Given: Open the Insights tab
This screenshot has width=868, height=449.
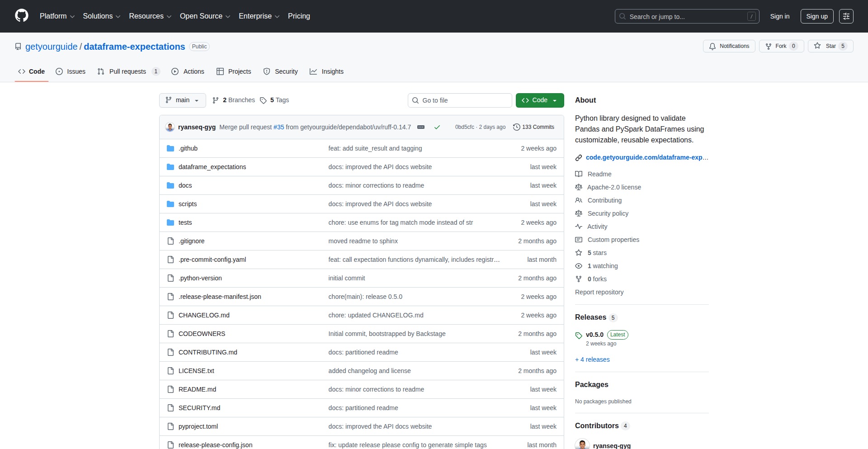Looking at the screenshot, I should [326, 71].
